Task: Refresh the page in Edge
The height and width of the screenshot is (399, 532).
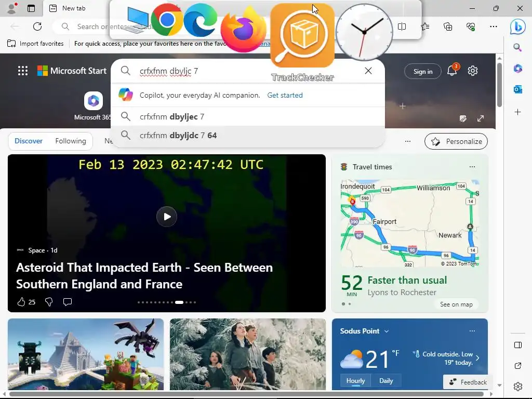Action: tap(37, 26)
